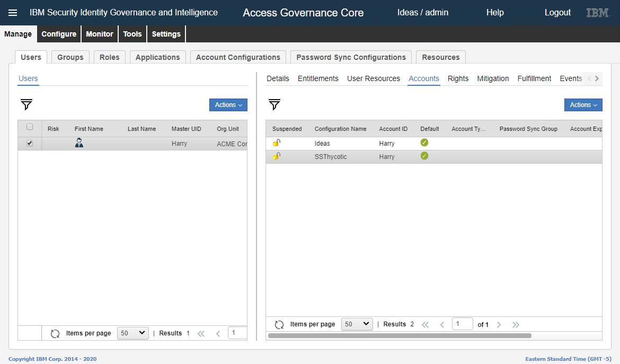Open Users items per page dropdown

(x=133, y=333)
